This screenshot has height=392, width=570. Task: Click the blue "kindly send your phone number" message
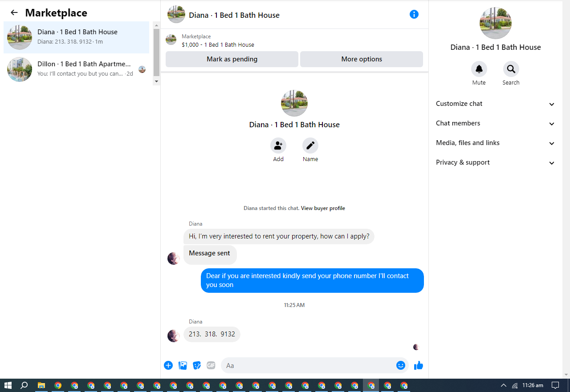pyautogui.click(x=312, y=280)
